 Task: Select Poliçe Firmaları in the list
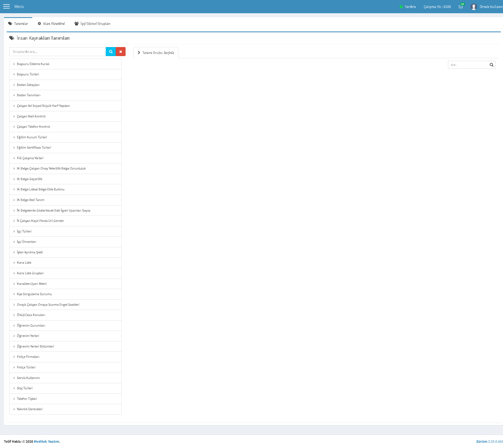[x=65, y=357]
